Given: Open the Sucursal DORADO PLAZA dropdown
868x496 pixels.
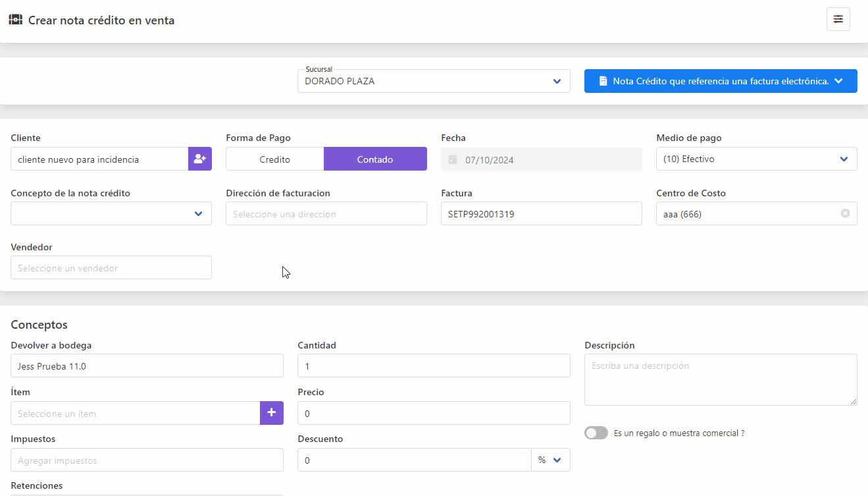Looking at the screenshot, I should 434,81.
